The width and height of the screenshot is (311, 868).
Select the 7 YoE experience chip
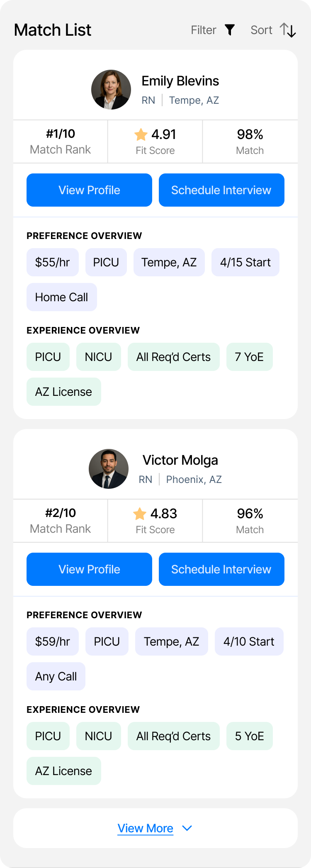[250, 357]
